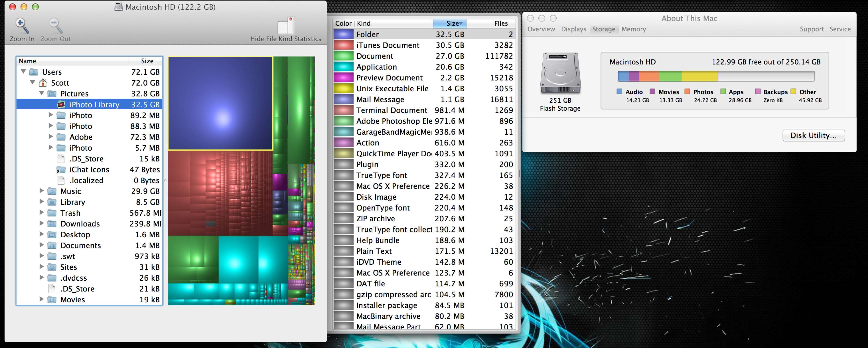Click the Music folder icon
868x348 pixels.
52,191
